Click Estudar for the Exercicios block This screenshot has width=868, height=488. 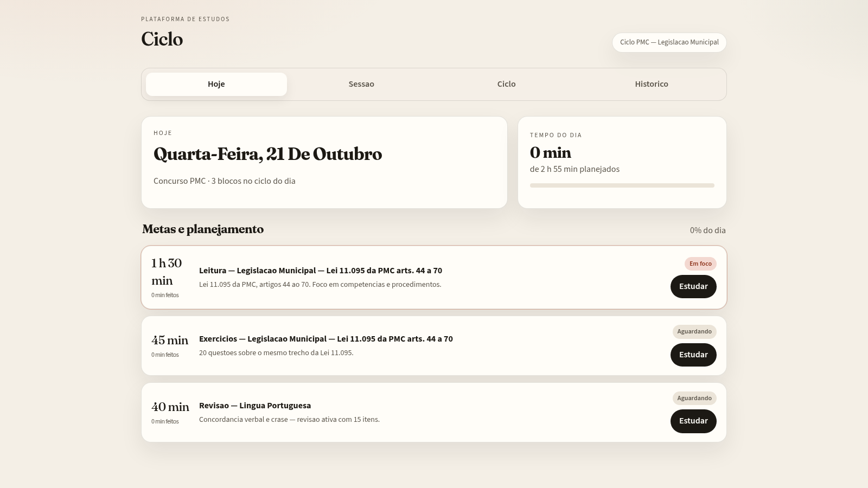[x=693, y=355]
